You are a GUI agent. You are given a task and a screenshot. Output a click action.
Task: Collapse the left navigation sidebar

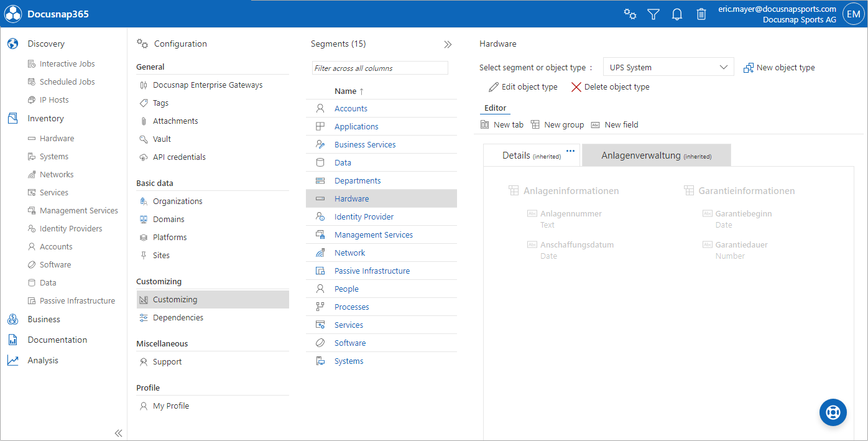[118, 433]
